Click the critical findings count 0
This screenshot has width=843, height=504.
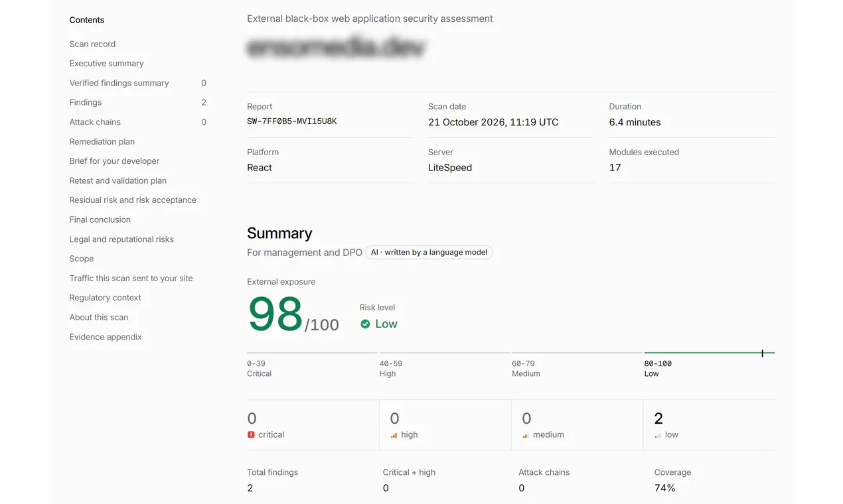tap(252, 418)
